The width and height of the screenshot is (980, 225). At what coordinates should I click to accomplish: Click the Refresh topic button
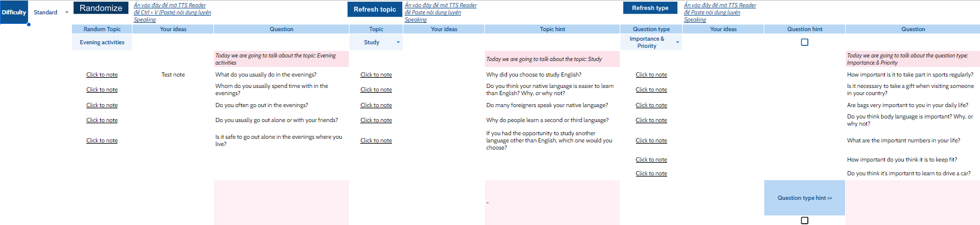coord(375,9)
